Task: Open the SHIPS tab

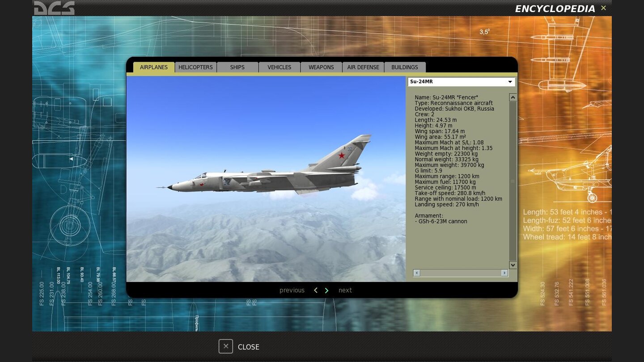Action: coord(237,67)
